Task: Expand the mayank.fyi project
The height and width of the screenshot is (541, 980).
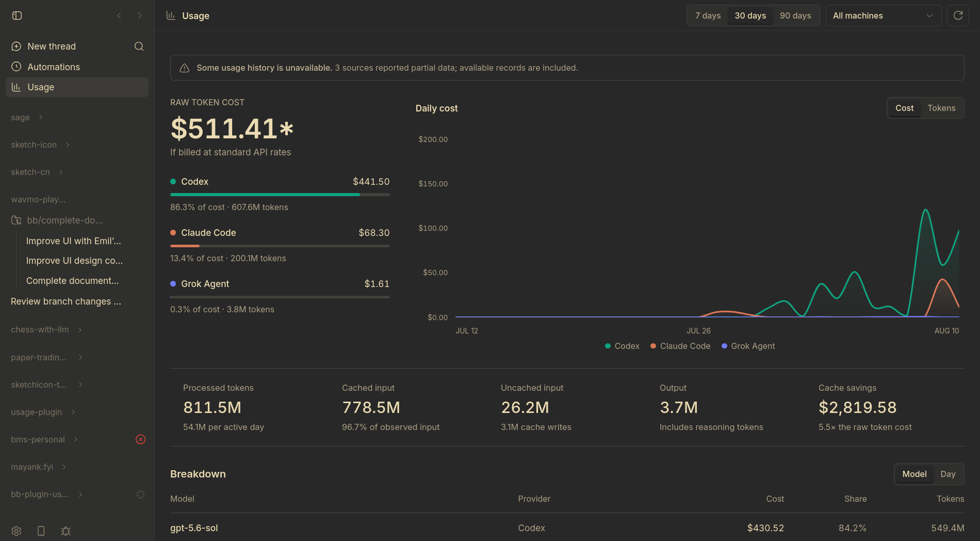Action: [x=64, y=467]
